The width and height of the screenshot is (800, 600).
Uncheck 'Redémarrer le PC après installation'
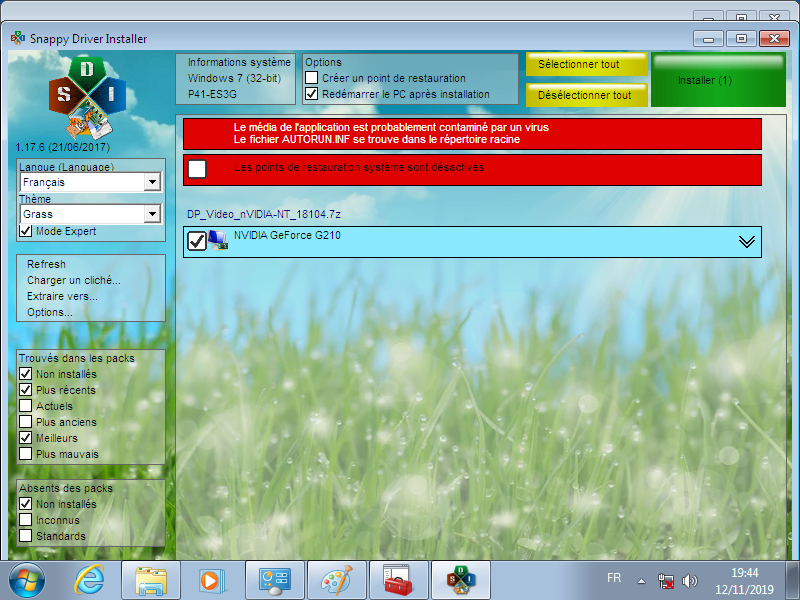click(312, 94)
